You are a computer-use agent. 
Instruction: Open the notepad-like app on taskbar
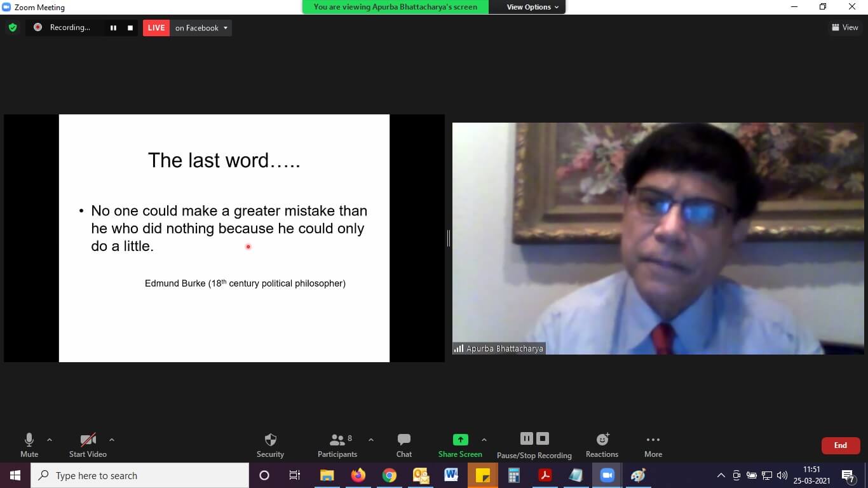(576, 475)
